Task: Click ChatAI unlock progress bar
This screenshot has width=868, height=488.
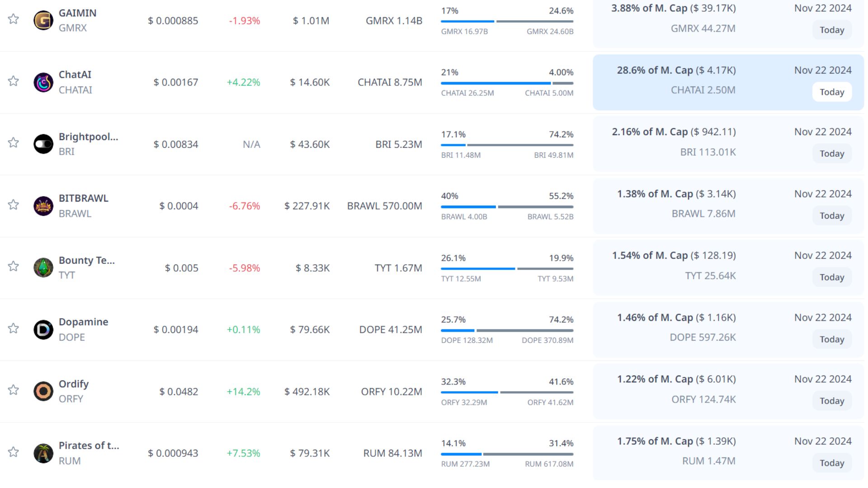Action: pos(507,83)
